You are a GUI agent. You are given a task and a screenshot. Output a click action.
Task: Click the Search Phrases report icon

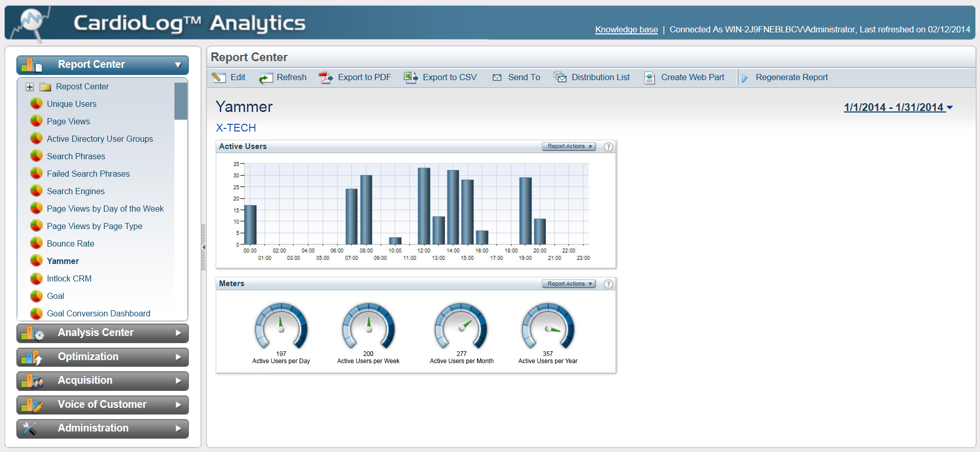[36, 156]
